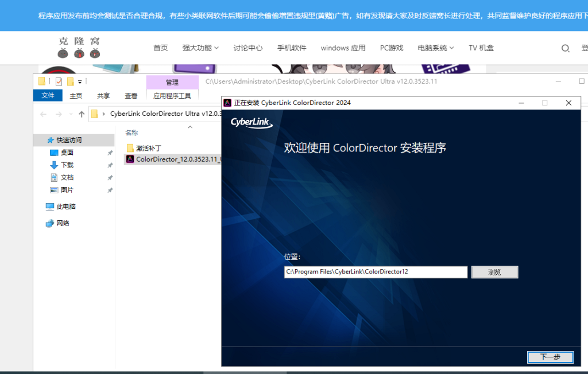Click the sort chevron above the 名称 column
This screenshot has width=588, height=374.
click(190, 127)
